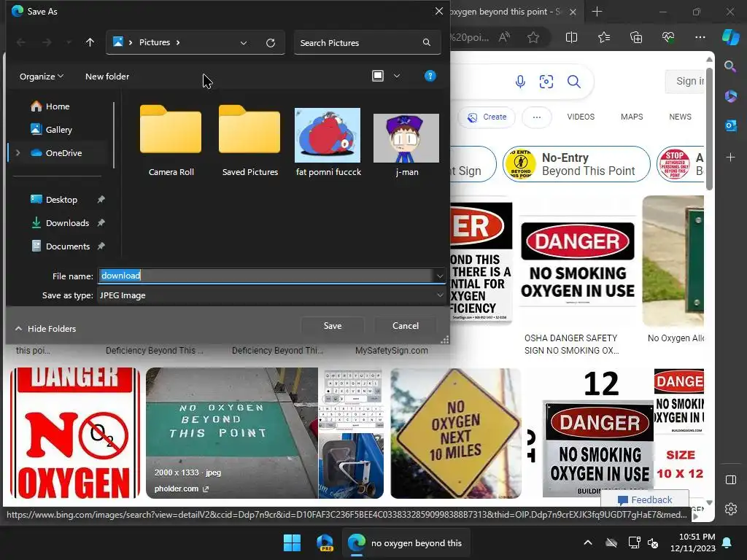Start Bing visual search camera icon
Screen dimensions: 747x560
pyautogui.click(x=546, y=82)
